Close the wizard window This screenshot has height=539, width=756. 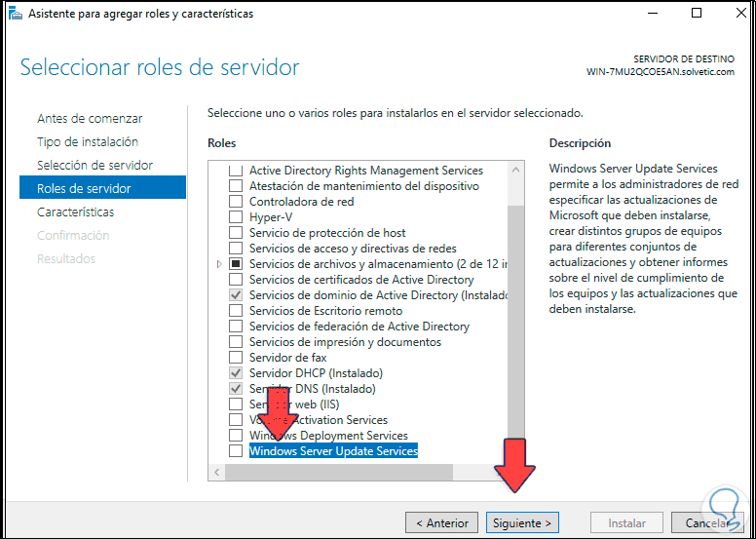[x=741, y=13]
